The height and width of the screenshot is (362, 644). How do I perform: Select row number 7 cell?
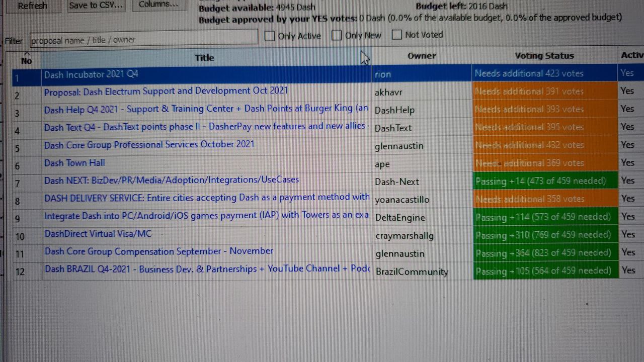coord(27,183)
